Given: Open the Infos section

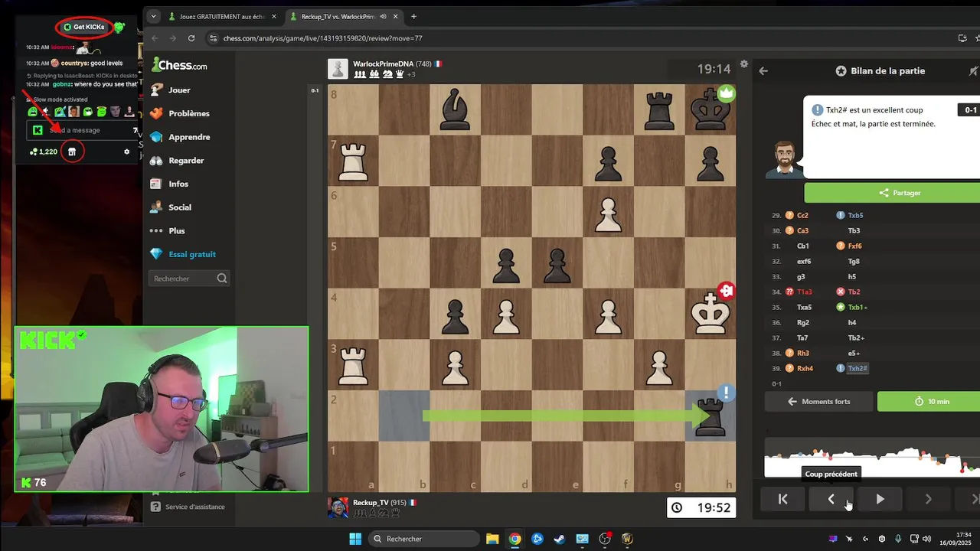Looking at the screenshot, I should (x=168, y=184).
